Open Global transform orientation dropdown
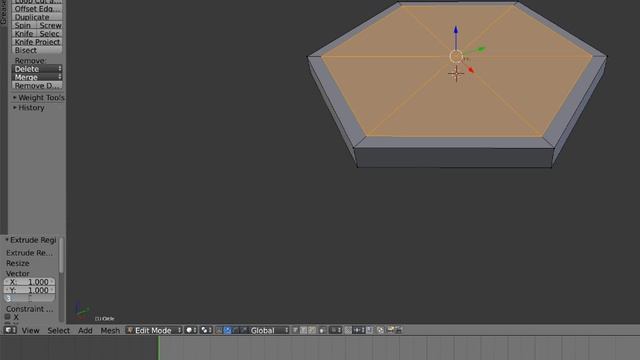640x360 pixels. pyautogui.click(x=269, y=330)
